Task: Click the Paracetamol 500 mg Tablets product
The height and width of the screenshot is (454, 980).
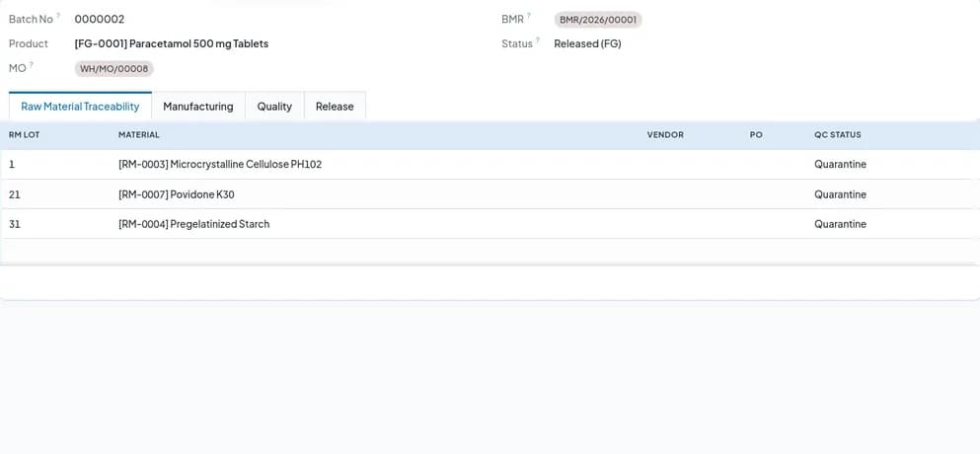Action: (172, 43)
